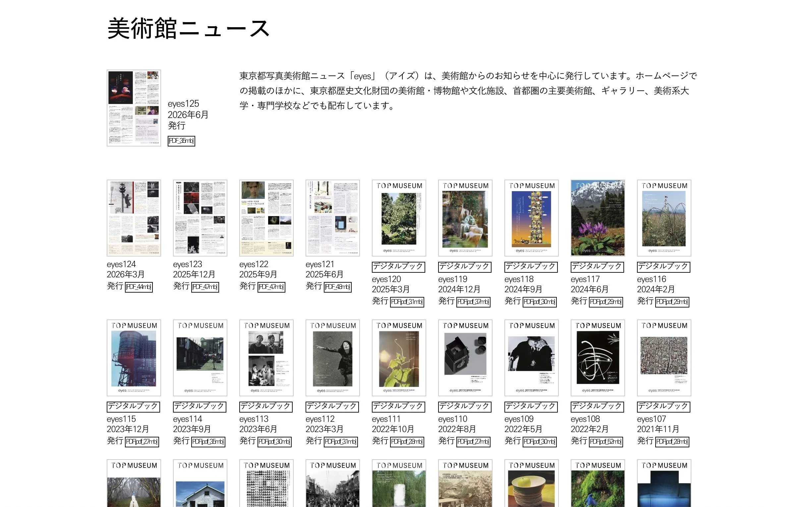The image size is (812, 507).
Task: Launch the デジタルブック for eyes116
Action: point(664,267)
